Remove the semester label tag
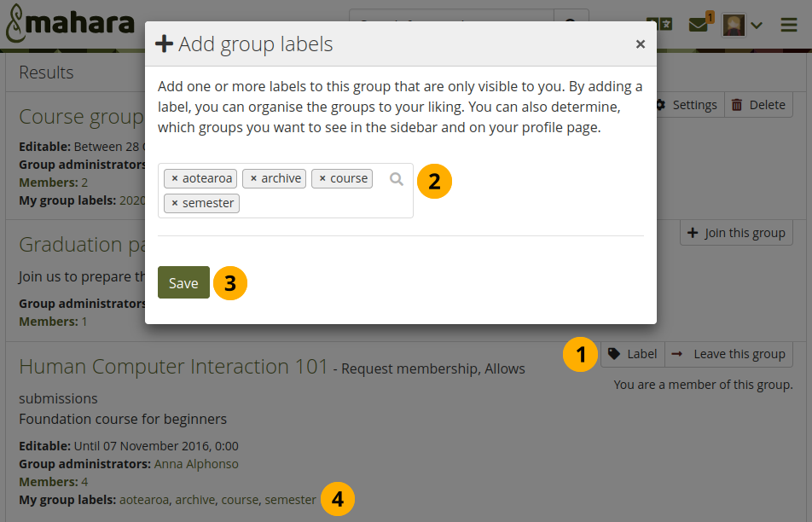The width and height of the screenshot is (812, 522). pyautogui.click(x=175, y=203)
